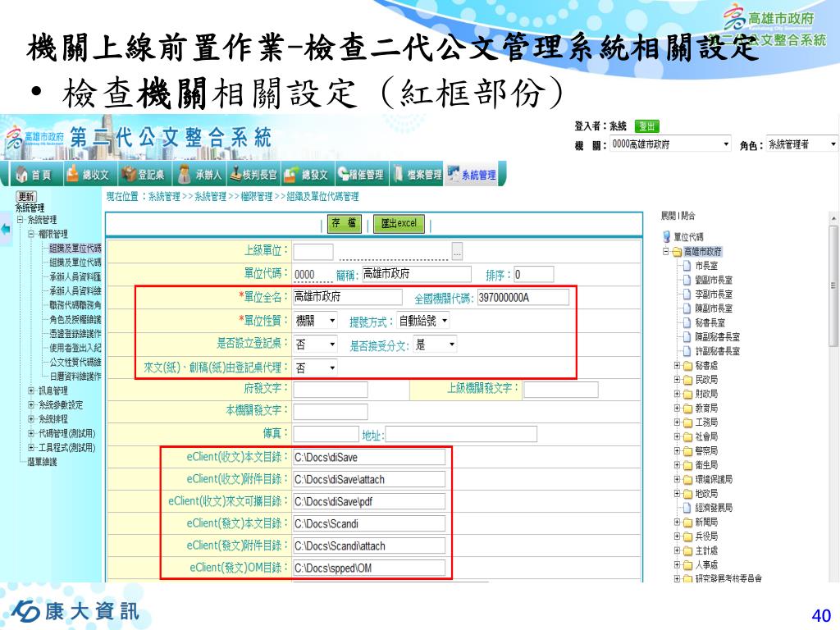Switch to the 檔案管理 tab
Viewport: 840px width, 630px height.
pyautogui.click(x=417, y=174)
